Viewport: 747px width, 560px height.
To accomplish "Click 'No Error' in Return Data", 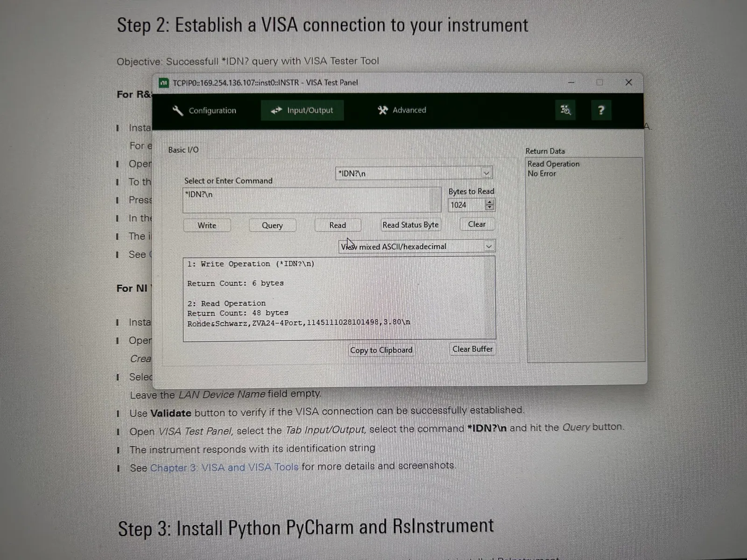I will 542,174.
